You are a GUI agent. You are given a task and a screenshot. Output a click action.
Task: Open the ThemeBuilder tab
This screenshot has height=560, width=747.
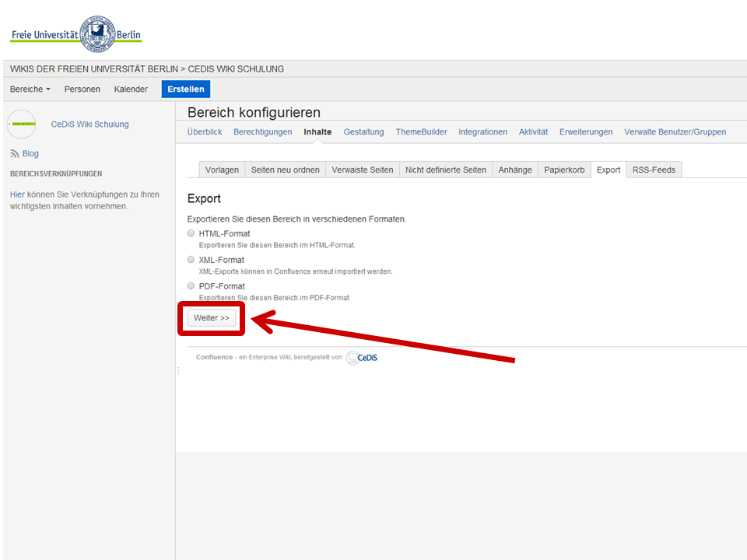click(422, 132)
